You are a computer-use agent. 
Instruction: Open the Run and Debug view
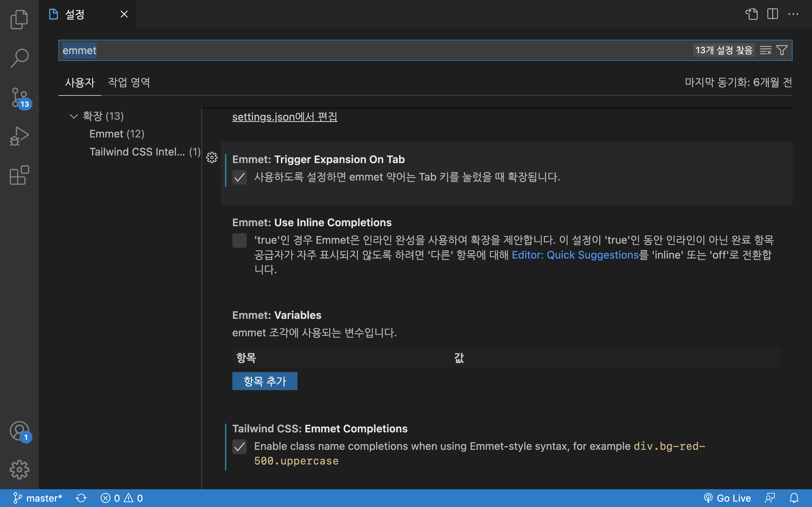(19, 136)
